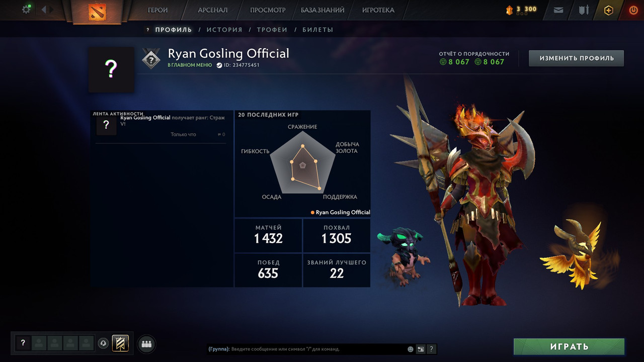Switch to the ИСТОРИЯ tab
The width and height of the screenshot is (644, 362).
coord(224,30)
